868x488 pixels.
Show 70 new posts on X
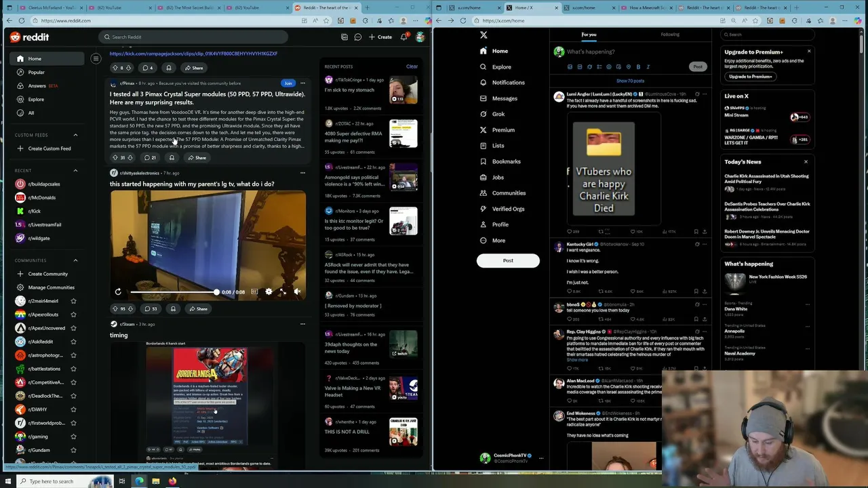630,81
